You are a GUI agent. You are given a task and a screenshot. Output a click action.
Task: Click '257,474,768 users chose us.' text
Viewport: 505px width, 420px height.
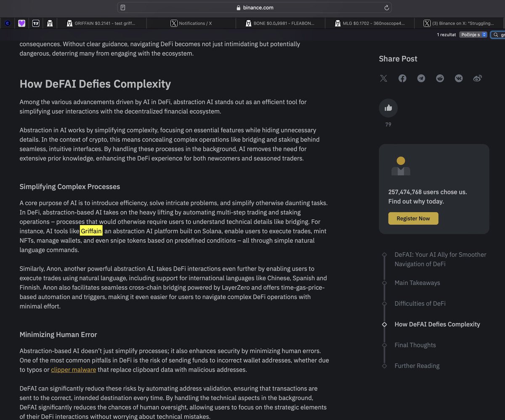point(428,192)
